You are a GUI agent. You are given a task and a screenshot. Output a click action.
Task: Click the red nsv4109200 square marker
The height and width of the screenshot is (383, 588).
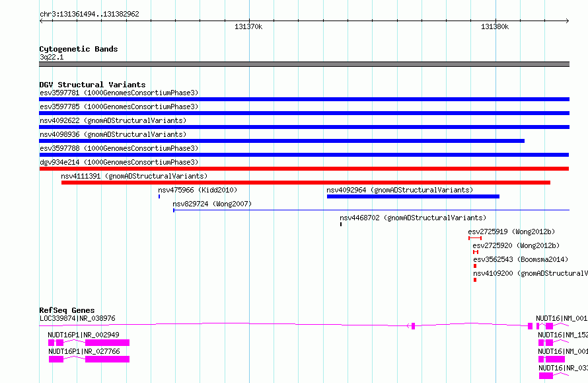[x=475, y=280]
